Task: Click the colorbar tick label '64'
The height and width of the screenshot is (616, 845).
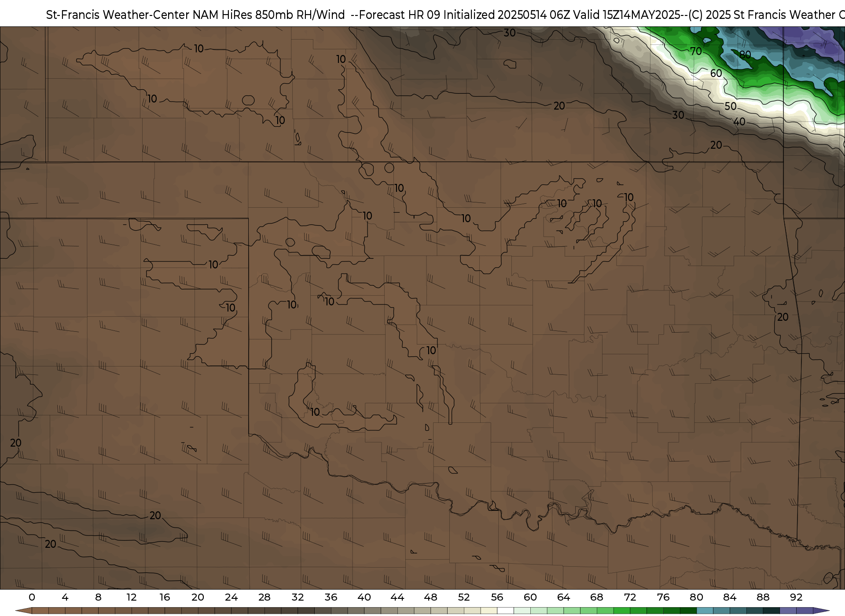Action: click(563, 597)
